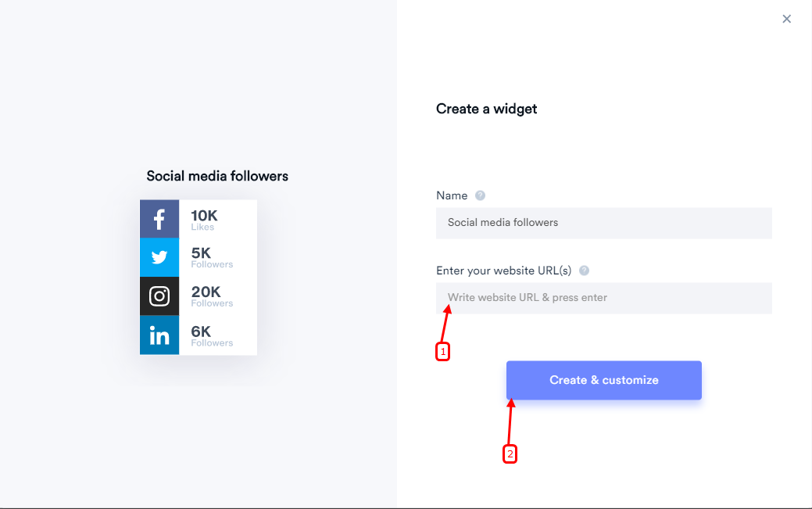Click the Twitter bird icon

159,257
